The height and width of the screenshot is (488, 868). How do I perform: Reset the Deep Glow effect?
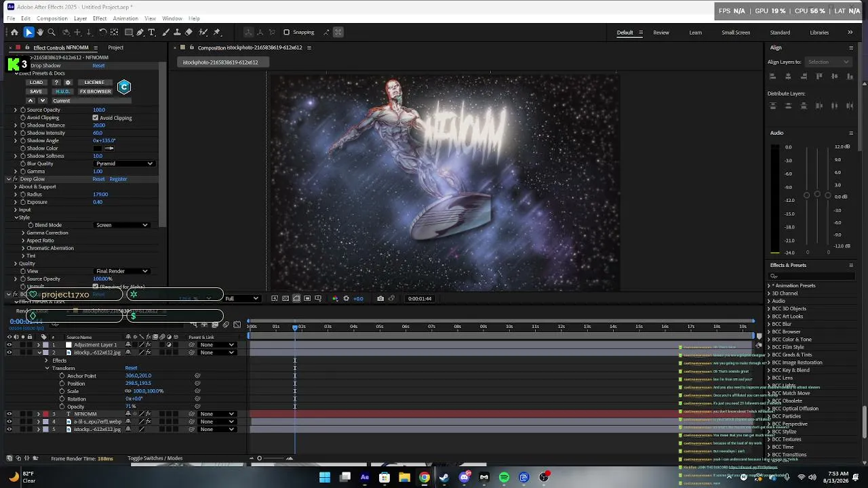pos(98,179)
